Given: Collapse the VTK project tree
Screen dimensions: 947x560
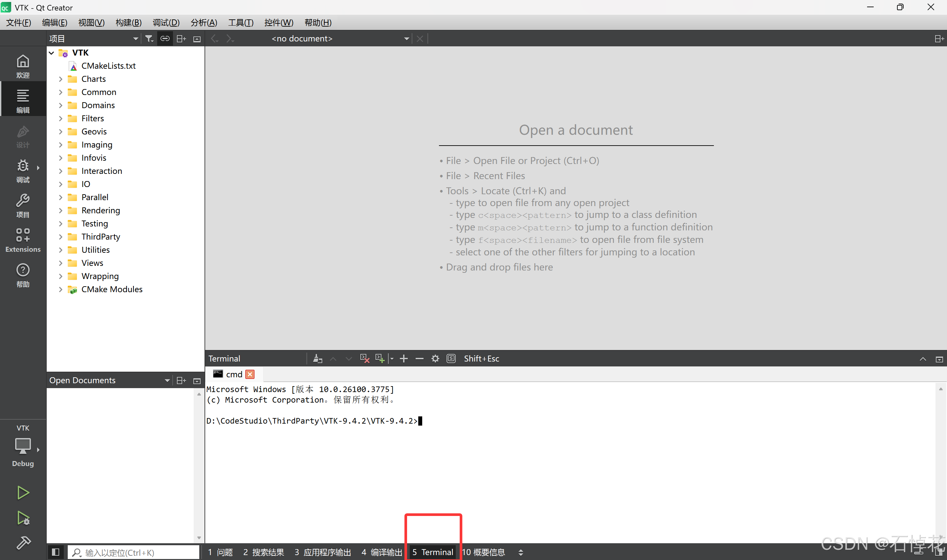Looking at the screenshot, I should pos(52,53).
